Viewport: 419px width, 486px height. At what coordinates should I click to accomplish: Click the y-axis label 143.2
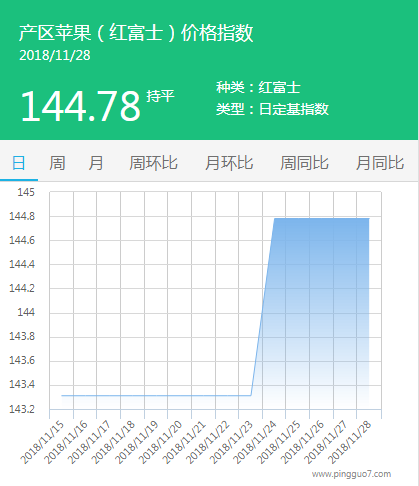pos(22,409)
